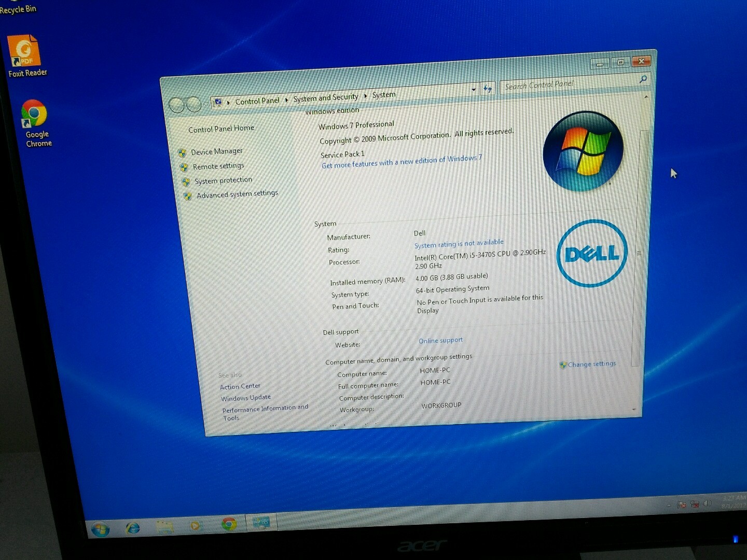Click the Intel Core i5-3470S processor text
This screenshot has height=560, width=747.
(480, 259)
